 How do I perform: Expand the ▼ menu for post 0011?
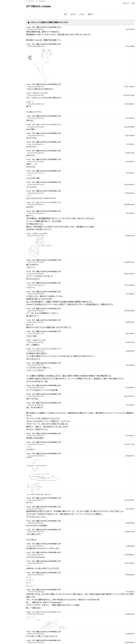pos(27,159)
